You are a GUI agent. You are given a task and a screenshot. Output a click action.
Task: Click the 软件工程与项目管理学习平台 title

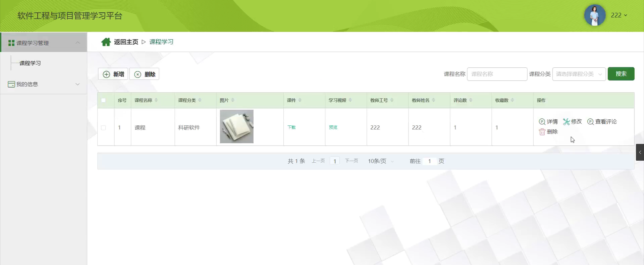pos(70,16)
